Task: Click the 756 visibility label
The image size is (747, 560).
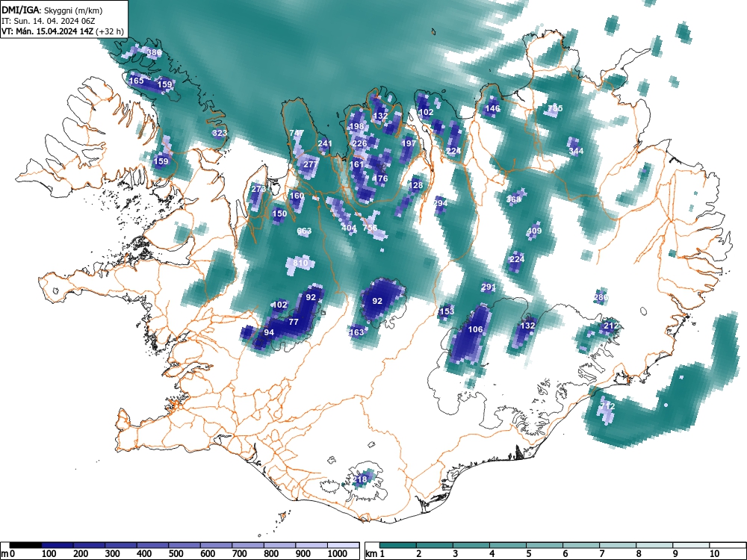Action: click(x=371, y=228)
